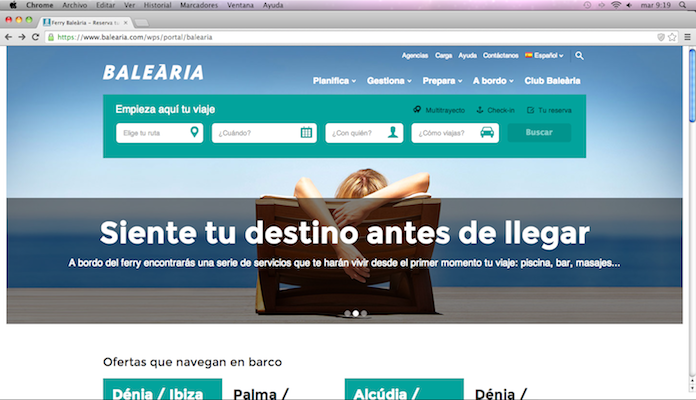Open the Marcadores menu
Image resolution: width=696 pixels, height=400 pixels.
[199, 5]
